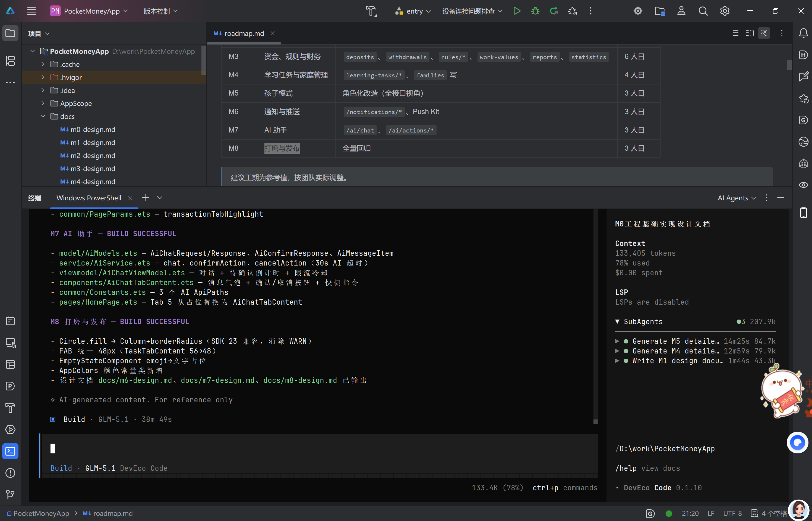Screen dimensions: 812x521
Task: Open terminal shell type dropdown arrow
Action: [x=160, y=198]
